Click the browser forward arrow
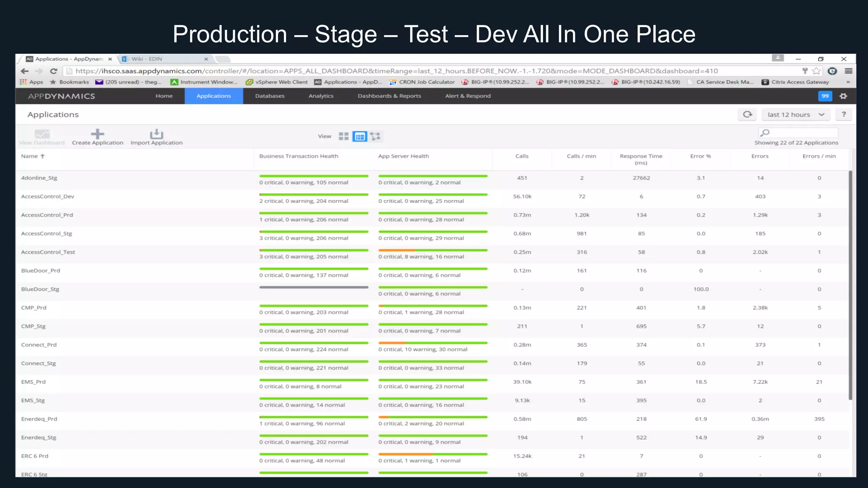 click(39, 71)
